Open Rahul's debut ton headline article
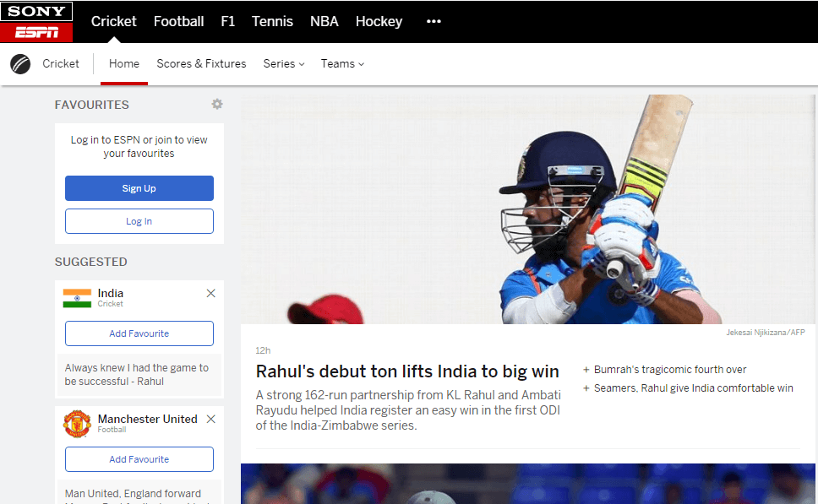Screen dimensions: 818x504 click(x=407, y=371)
